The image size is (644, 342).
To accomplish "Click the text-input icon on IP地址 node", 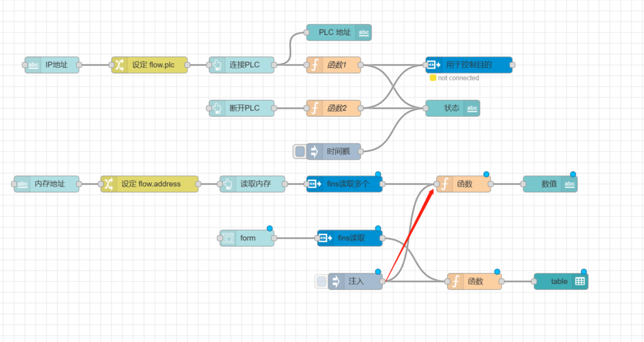I will coord(33,65).
